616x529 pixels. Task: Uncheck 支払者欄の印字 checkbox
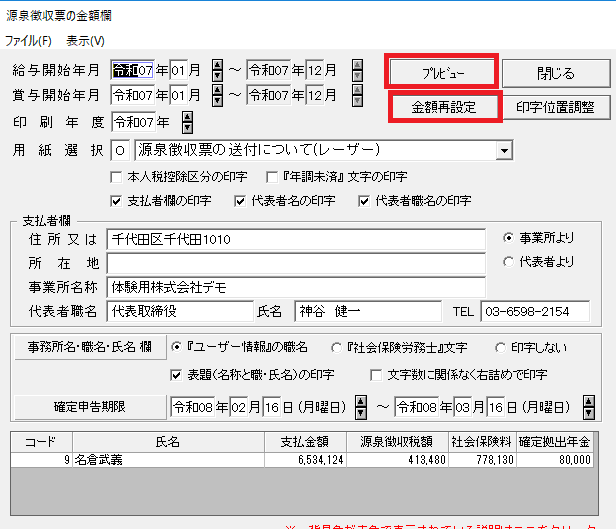[x=119, y=200]
